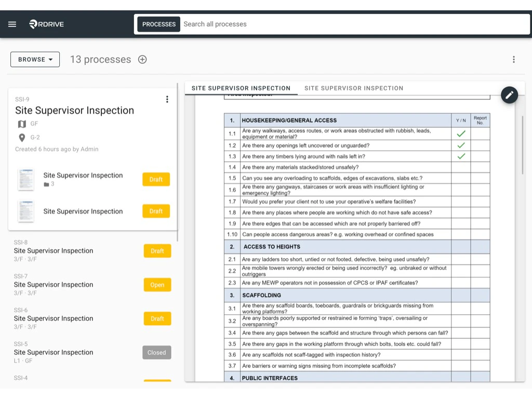Click the folder icon under first Site Supervisor Inspection

pos(46,184)
